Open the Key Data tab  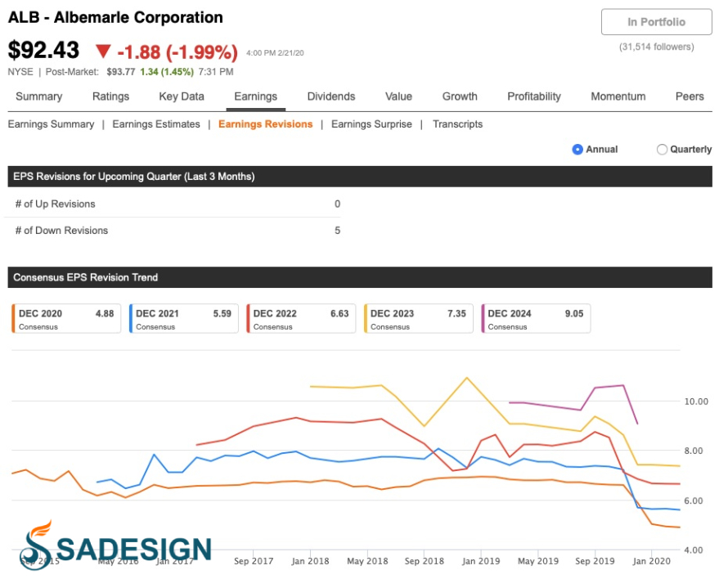tap(182, 96)
